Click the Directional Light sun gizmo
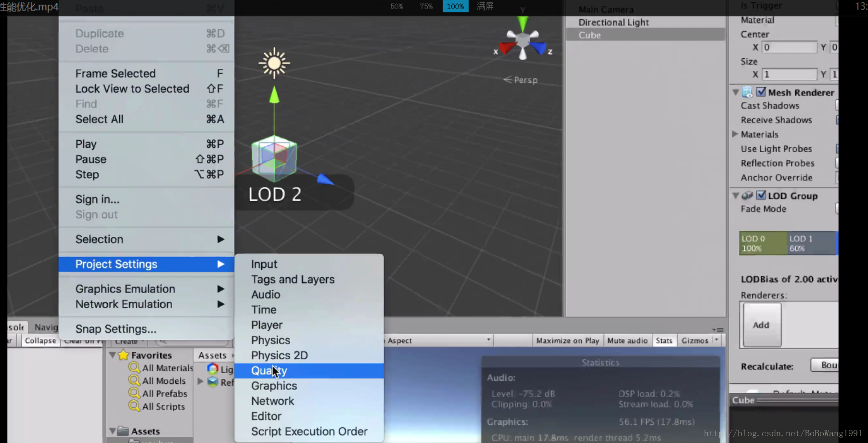This screenshot has height=443, width=868. pyautogui.click(x=274, y=63)
